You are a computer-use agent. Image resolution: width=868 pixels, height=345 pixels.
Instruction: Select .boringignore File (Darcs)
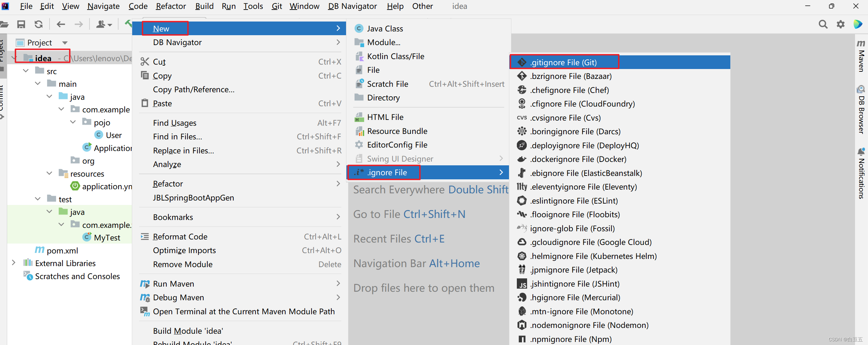[x=620, y=132]
